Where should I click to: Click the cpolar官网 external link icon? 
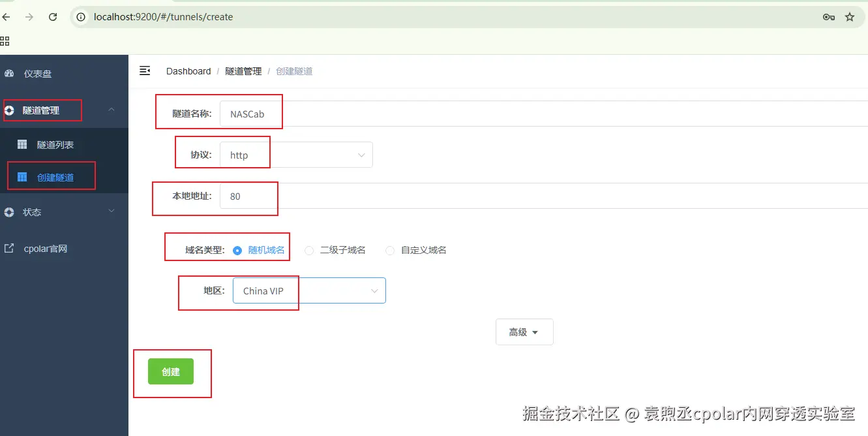tap(9, 249)
